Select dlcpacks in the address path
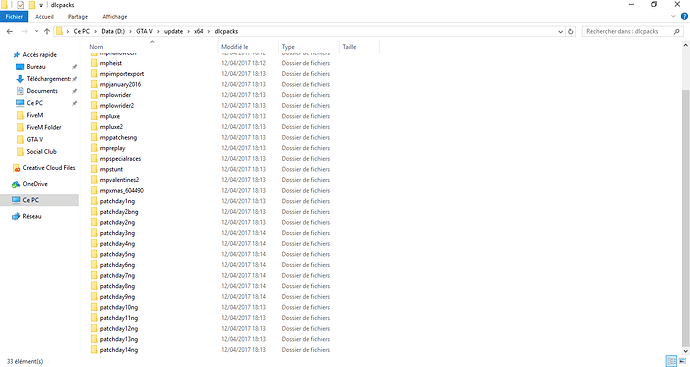The image size is (690, 367). 226,31
